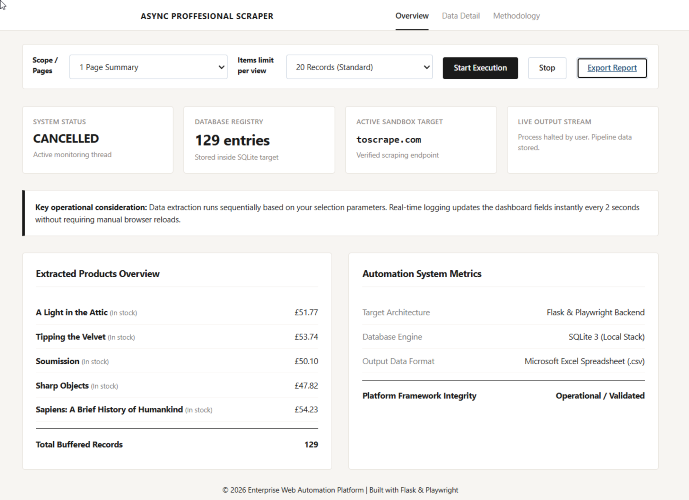Click the Extracted Products Overview heading
The width and height of the screenshot is (689, 500).
98,274
